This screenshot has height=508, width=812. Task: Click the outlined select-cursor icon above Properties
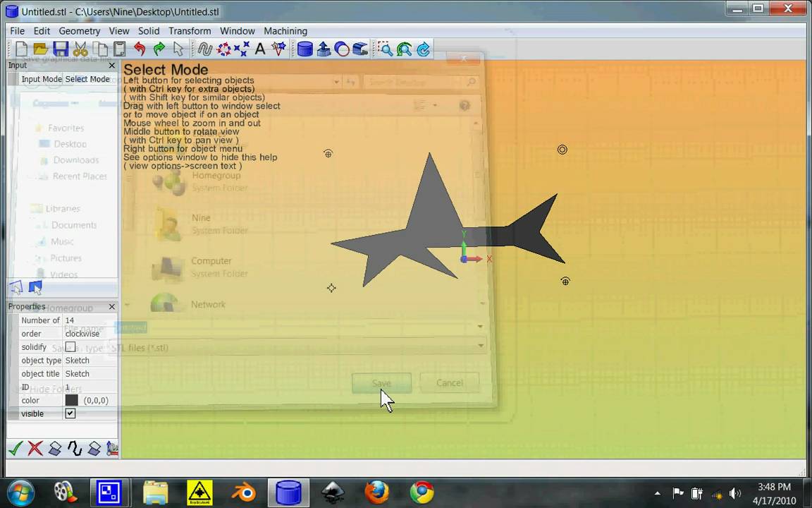(x=16, y=287)
